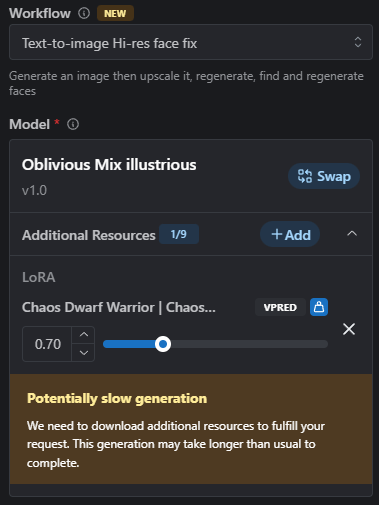Click the slider track's unfilled portion

coord(249,344)
